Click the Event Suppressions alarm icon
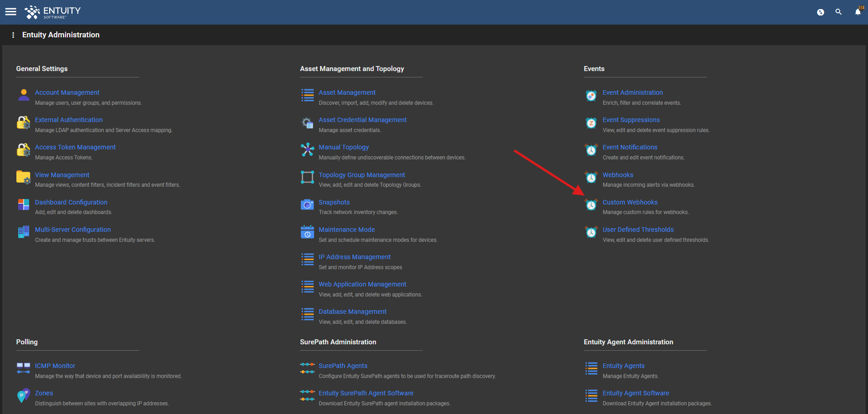 point(591,123)
